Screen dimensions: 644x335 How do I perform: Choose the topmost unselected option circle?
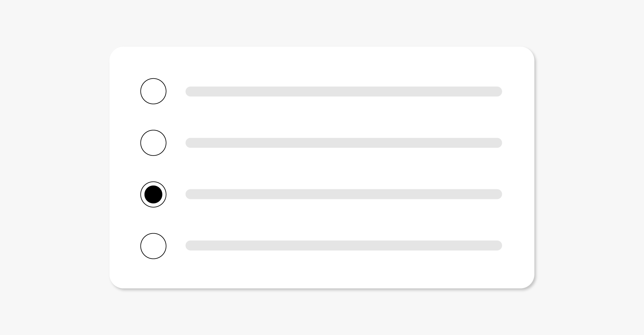(153, 91)
